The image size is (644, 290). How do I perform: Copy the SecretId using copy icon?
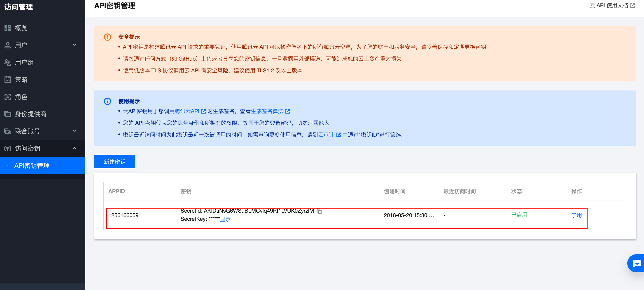319,211
